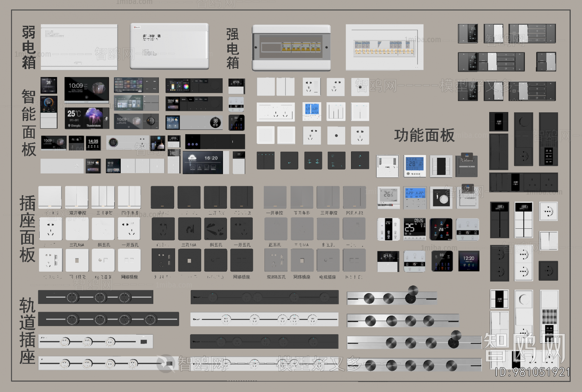Click the color wheel on smart panel

click(186, 87)
